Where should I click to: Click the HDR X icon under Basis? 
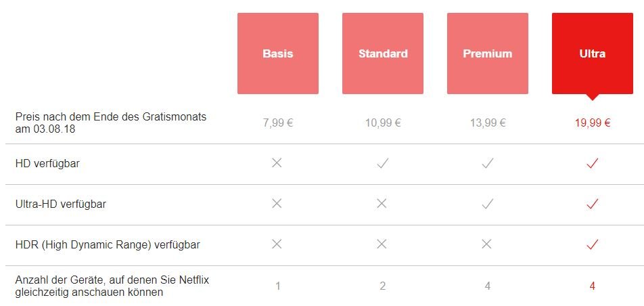[x=277, y=244]
